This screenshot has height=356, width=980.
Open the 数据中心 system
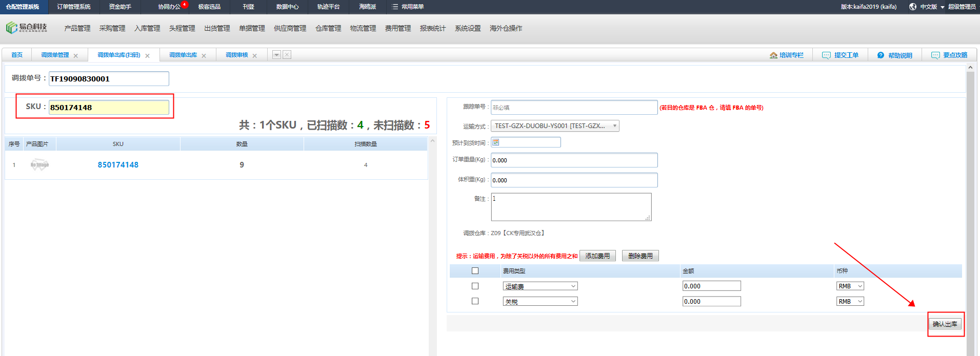tap(287, 7)
